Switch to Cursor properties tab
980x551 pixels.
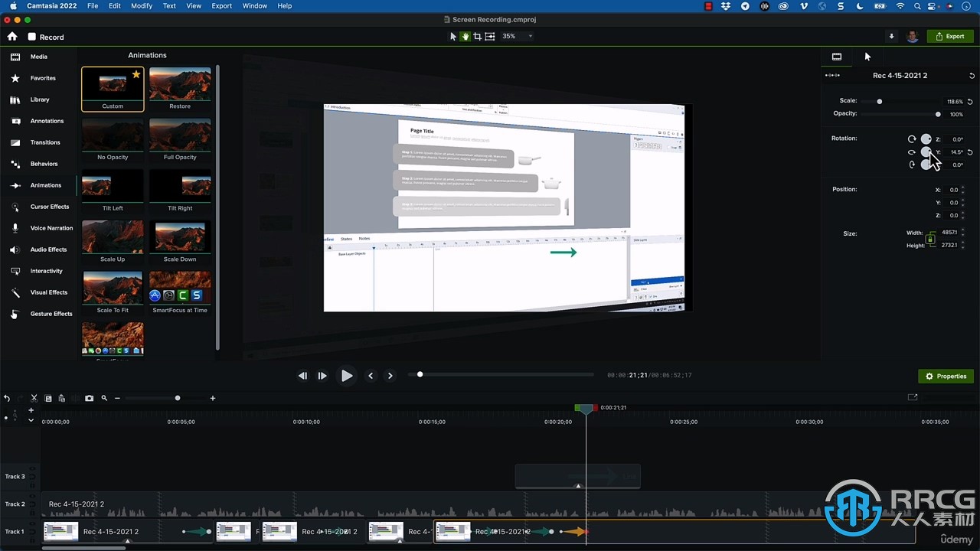coord(867,57)
